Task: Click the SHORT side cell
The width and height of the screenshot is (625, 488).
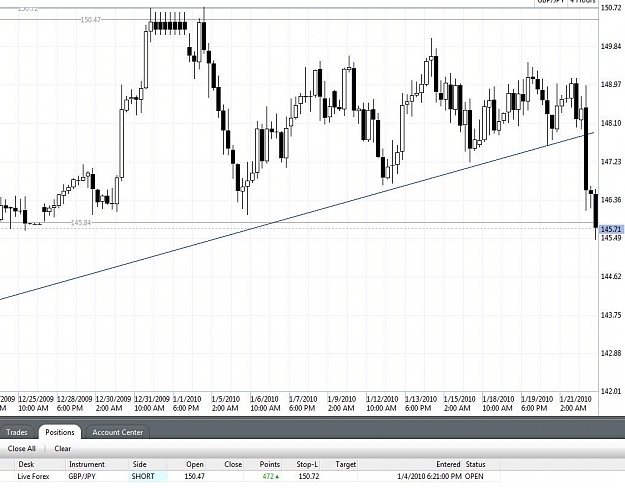Action: (148, 476)
